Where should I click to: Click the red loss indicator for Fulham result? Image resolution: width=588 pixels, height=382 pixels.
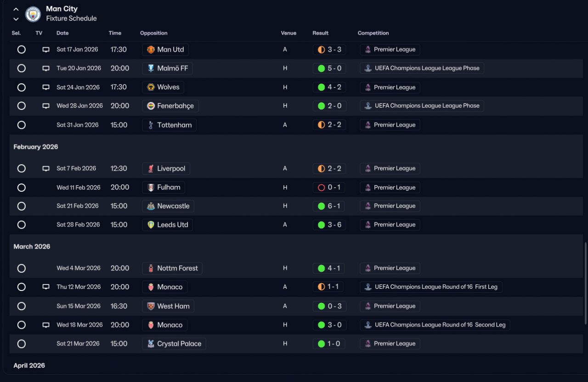(322, 188)
